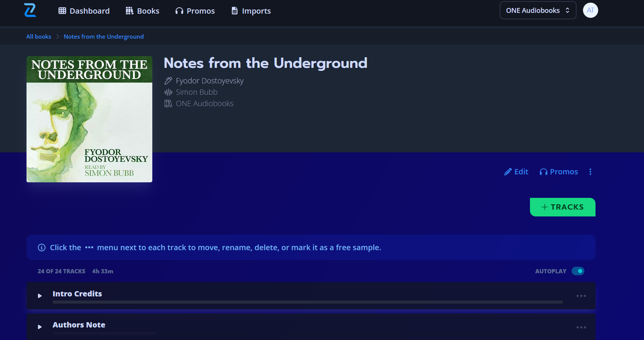The width and height of the screenshot is (644, 340).
Task: Toggle the Autoplay switch
Action: click(x=578, y=271)
